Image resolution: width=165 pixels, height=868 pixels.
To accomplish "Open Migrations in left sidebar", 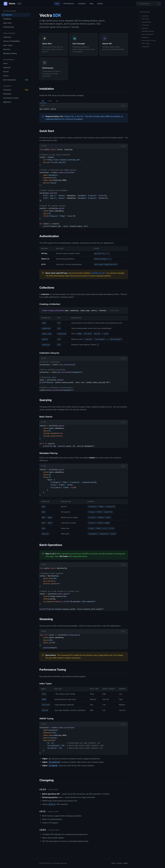I will 16,102.
